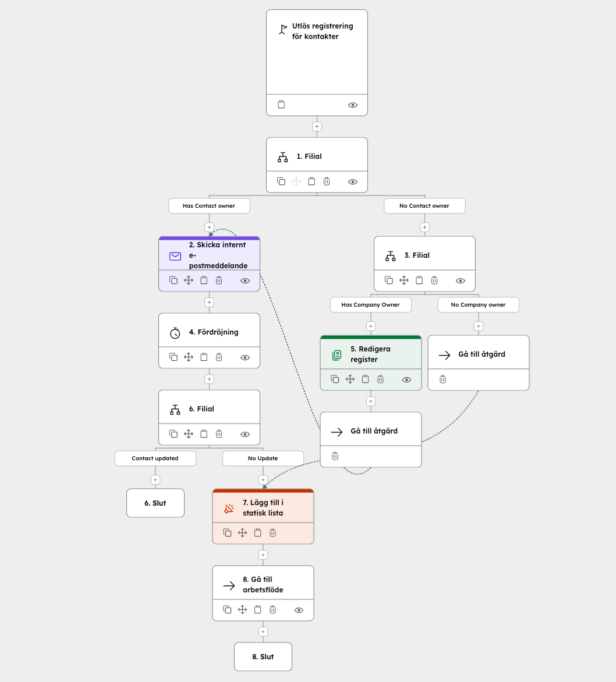616x682 pixels.
Task: Paste clipboard on 6. Filial card
Action: [x=204, y=434]
